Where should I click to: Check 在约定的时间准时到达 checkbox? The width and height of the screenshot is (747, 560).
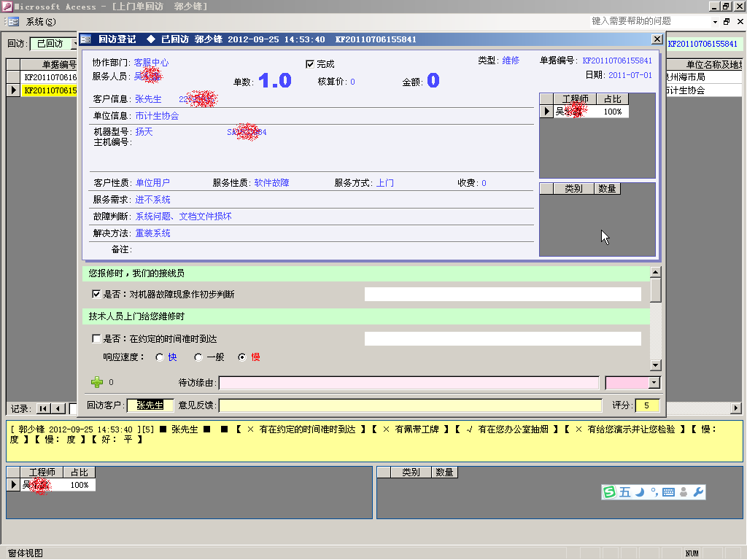[x=96, y=339]
